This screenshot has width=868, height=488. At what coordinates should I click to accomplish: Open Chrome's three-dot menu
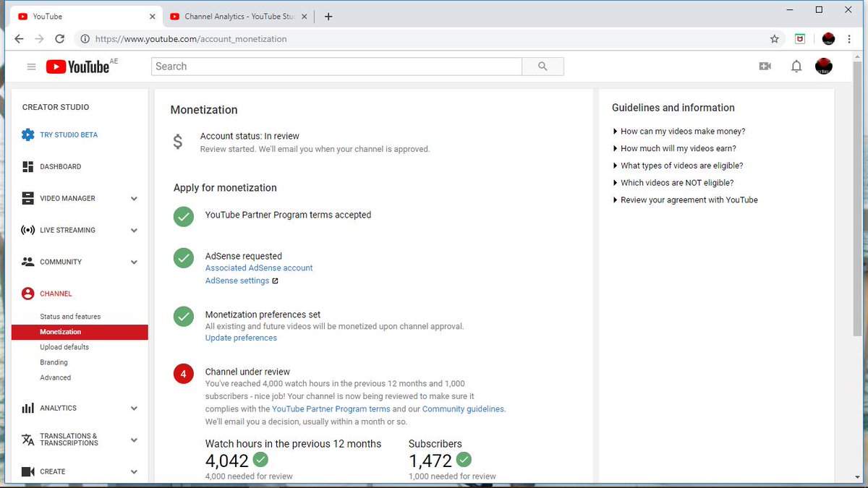848,39
